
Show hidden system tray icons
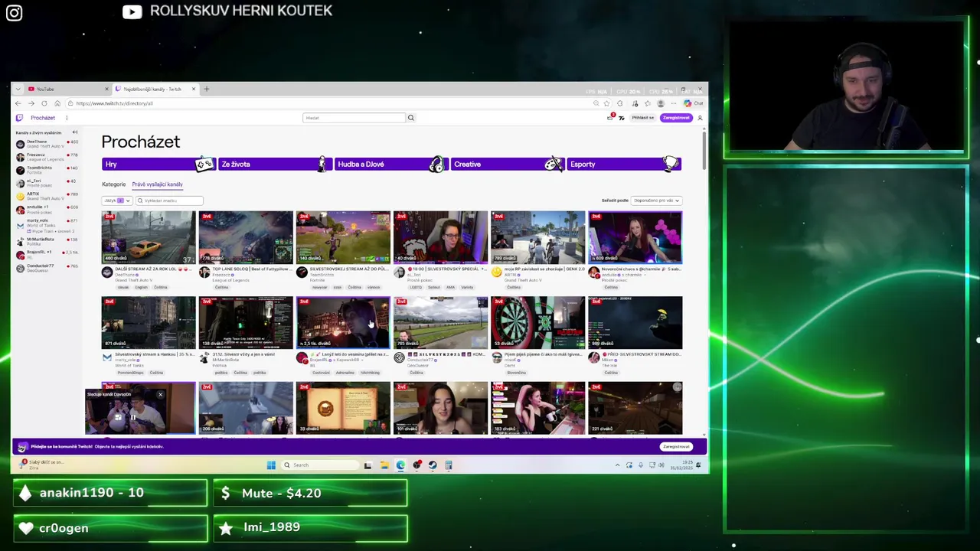[x=617, y=465]
